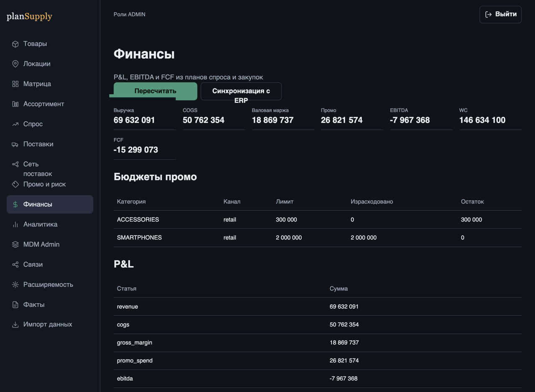Image resolution: width=535 pixels, height=392 pixels.
Task: Click the ebitda row in P&L
Action: coord(318,378)
